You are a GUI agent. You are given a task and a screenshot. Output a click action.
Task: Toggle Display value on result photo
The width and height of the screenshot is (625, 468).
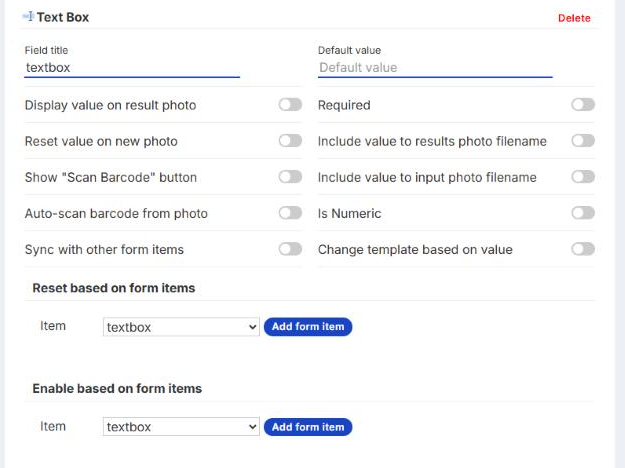pyautogui.click(x=290, y=105)
